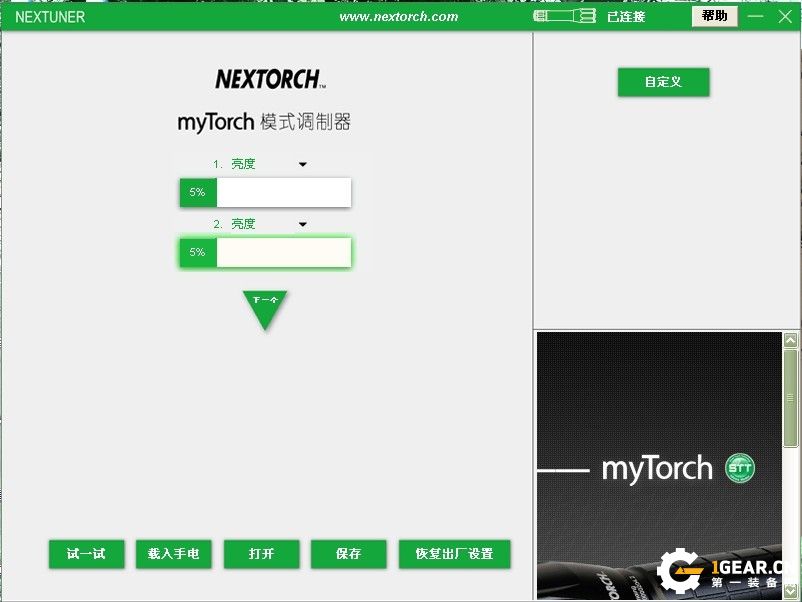
Task: Click 载入手电 to load into flashlight
Action: pyautogui.click(x=173, y=554)
